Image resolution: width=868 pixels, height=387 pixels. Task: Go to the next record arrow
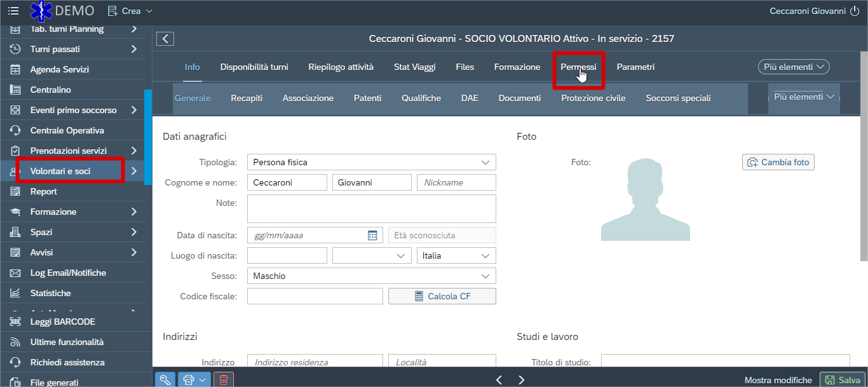pos(522,380)
